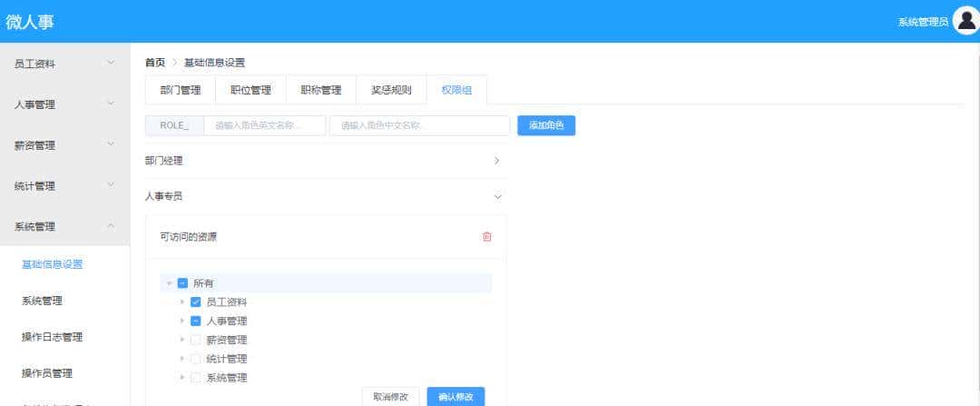This screenshot has width=980, height=406.
Task: Open 操作日志管理 in the sidebar
Action: pos(65,337)
